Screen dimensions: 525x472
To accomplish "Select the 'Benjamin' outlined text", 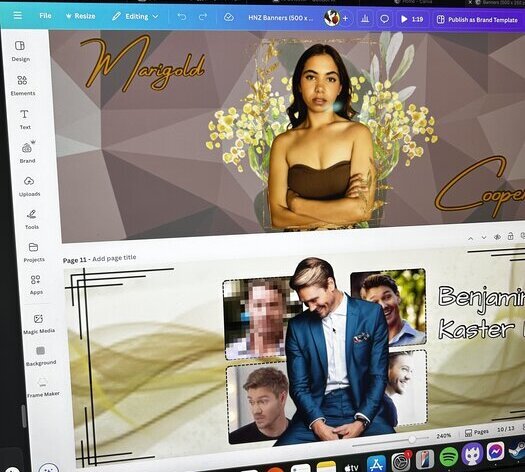I will [x=481, y=299].
